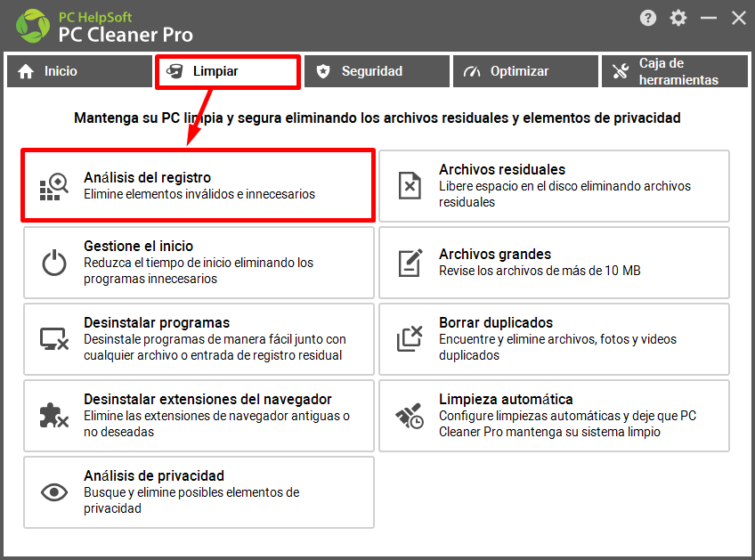
Task: Click the "PC HelpSoft" brand text
Action: click(95, 17)
